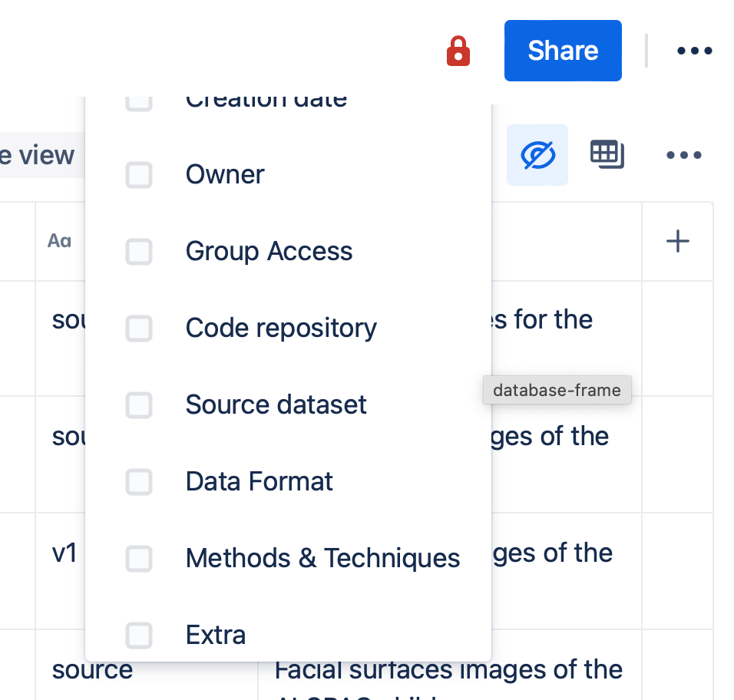
Task: Click the v1 cell in the table
Action: tap(64, 553)
